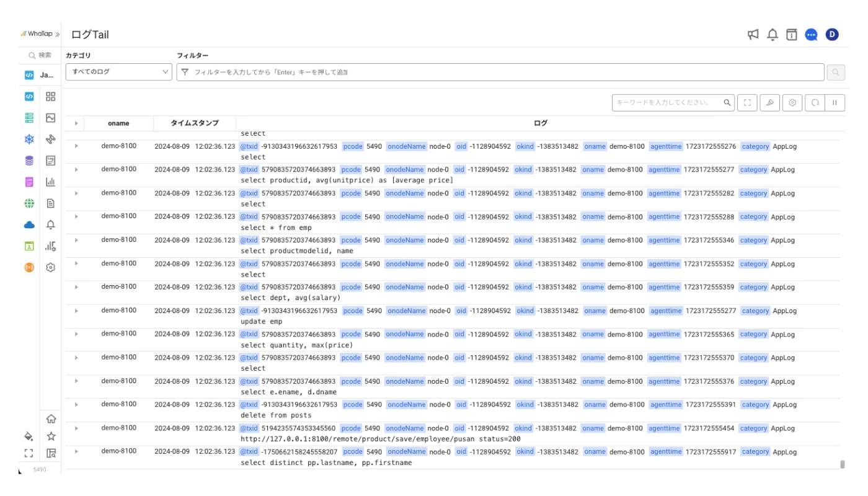Select the blue code application icon in sidebar
Screen dimensions: 868x496
coord(29,96)
